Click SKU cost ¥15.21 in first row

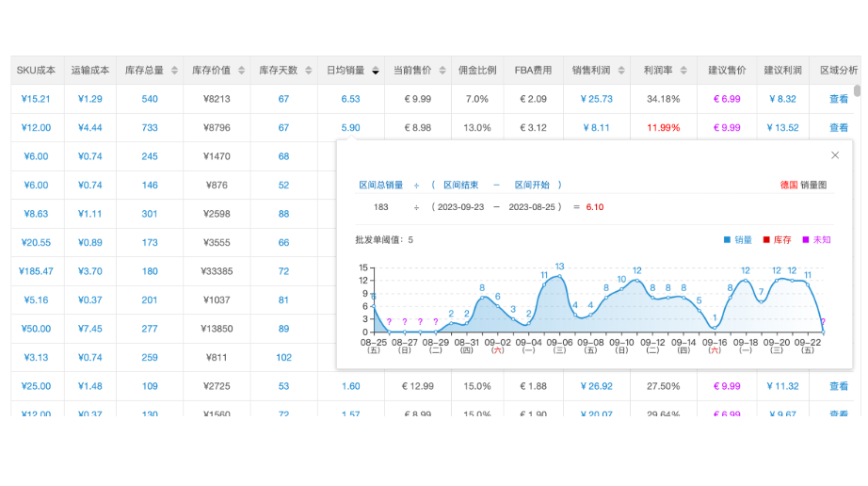pos(36,99)
